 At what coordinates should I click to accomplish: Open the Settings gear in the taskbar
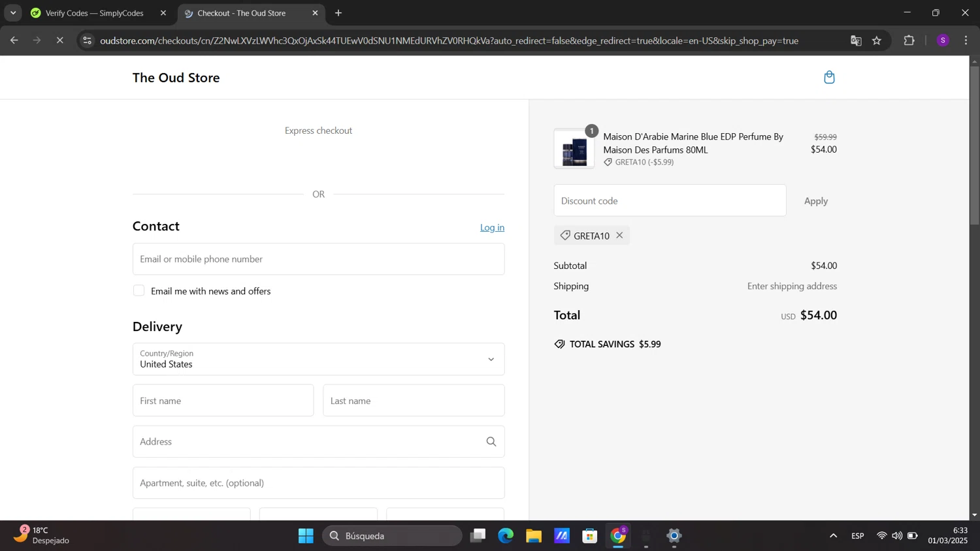point(674,536)
